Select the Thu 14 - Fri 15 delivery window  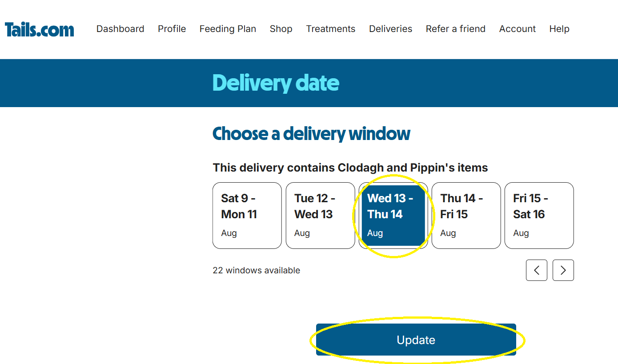(x=466, y=216)
